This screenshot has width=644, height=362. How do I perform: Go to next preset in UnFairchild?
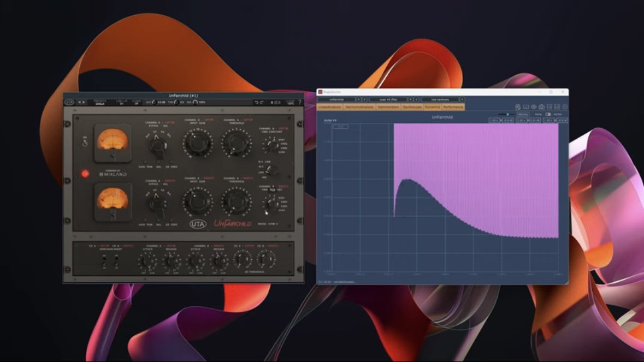point(84,102)
